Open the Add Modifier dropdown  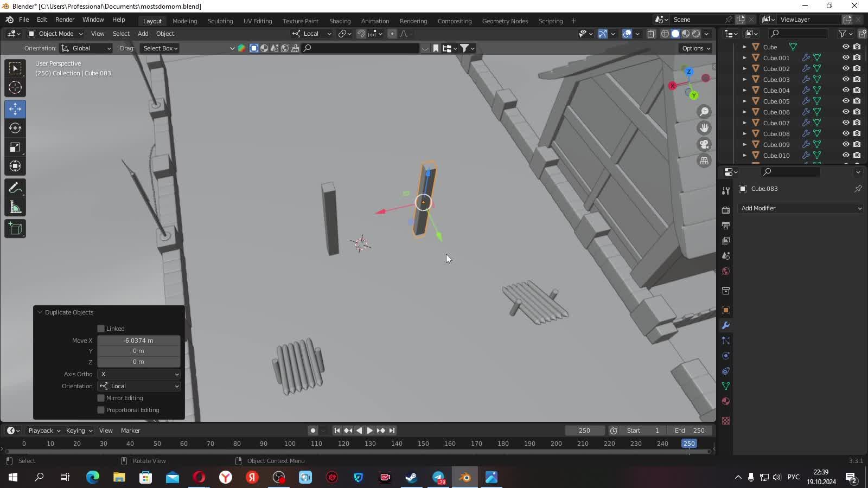click(x=801, y=208)
